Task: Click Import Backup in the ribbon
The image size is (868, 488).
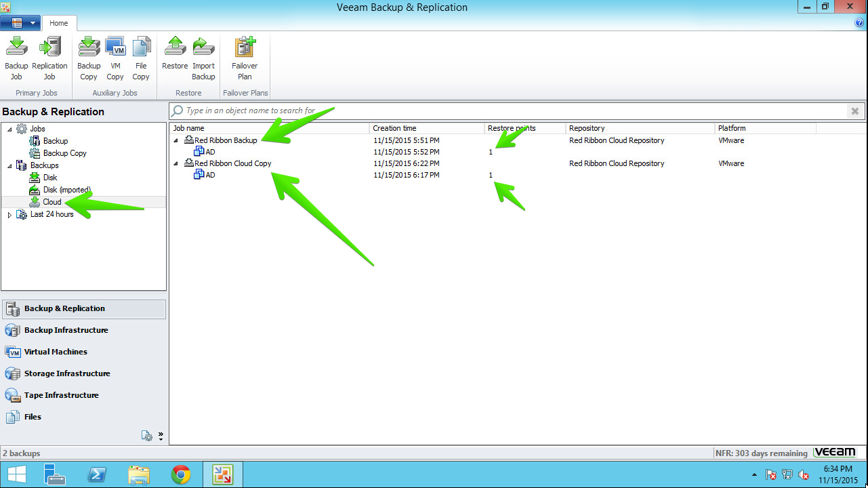Action: [x=203, y=58]
